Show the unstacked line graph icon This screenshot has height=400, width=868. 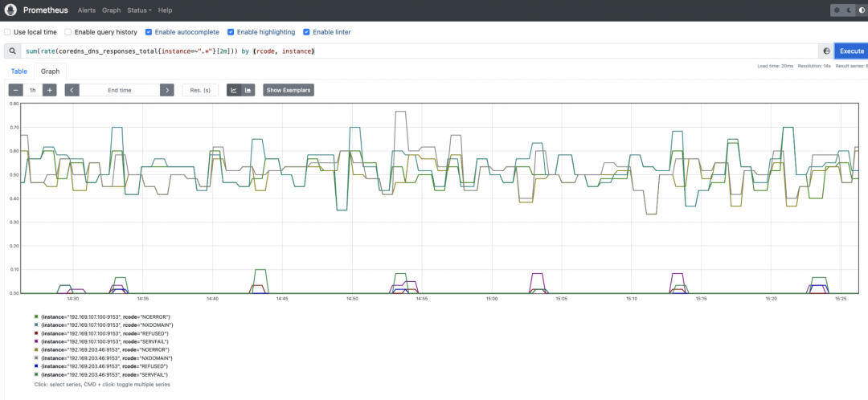[x=234, y=90]
